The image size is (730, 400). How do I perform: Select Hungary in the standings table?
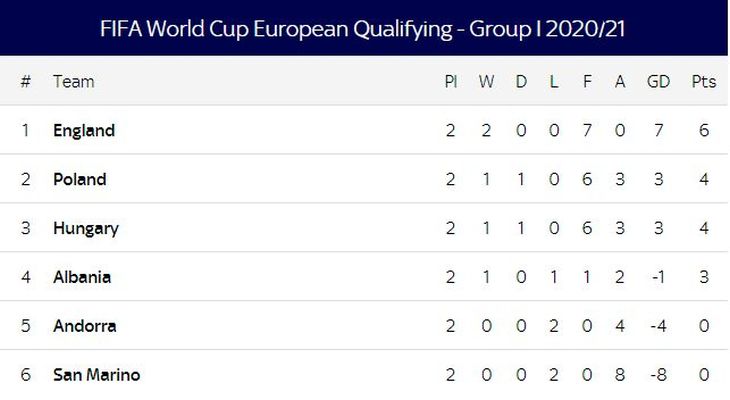(86, 228)
